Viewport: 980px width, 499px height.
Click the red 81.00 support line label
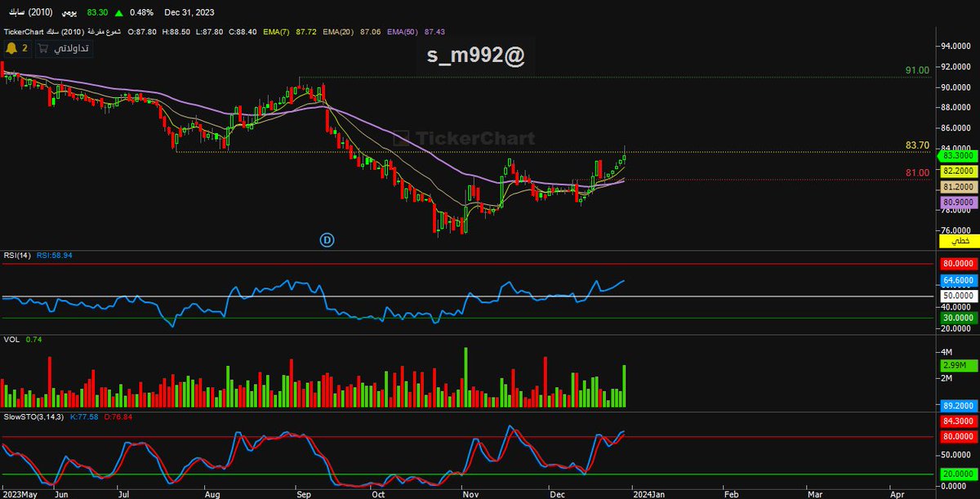click(x=918, y=172)
